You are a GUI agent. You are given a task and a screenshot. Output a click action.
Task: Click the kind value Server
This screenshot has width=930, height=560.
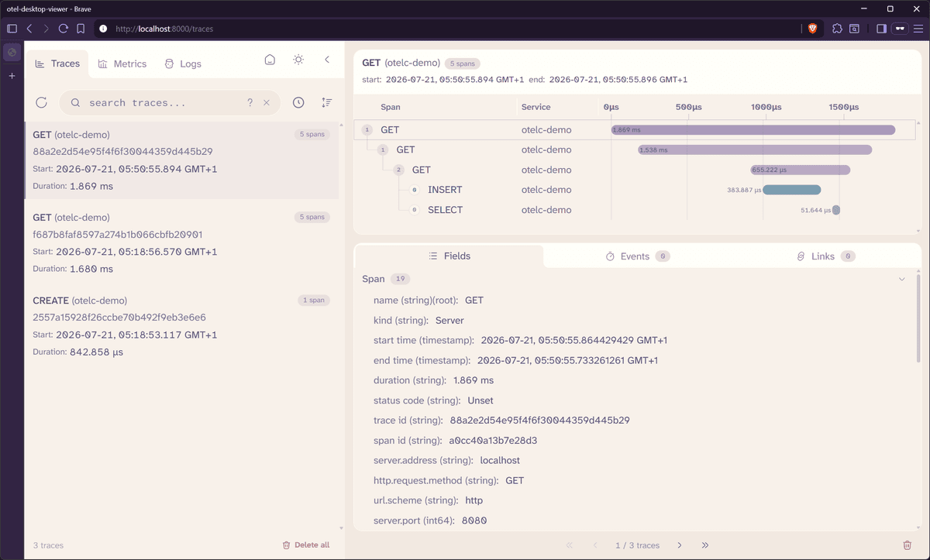[449, 320]
